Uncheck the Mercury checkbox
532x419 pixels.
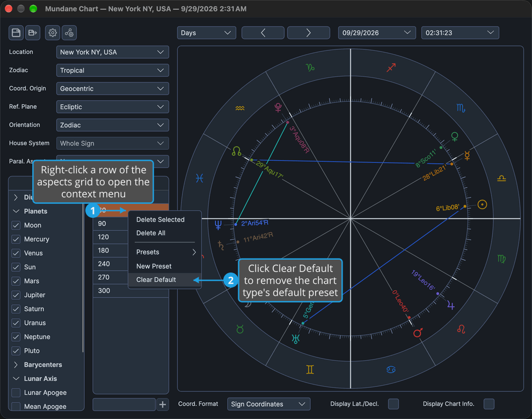(16, 239)
